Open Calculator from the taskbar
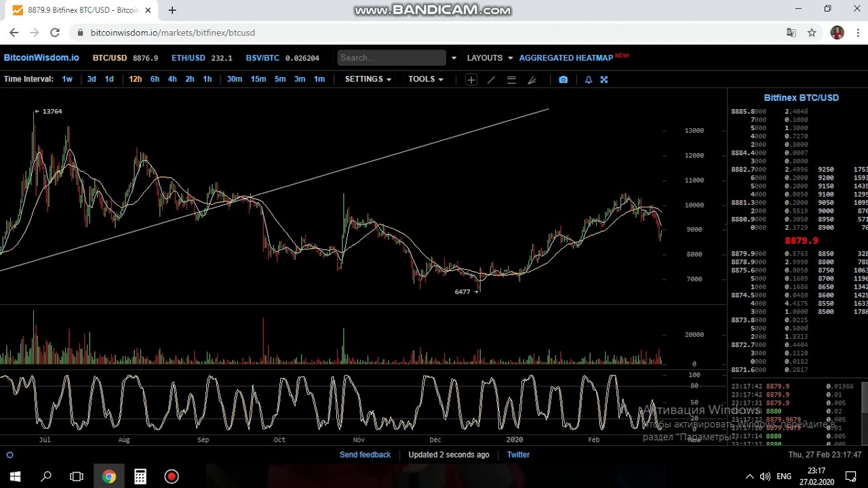This screenshot has height=488, width=868. point(140,476)
